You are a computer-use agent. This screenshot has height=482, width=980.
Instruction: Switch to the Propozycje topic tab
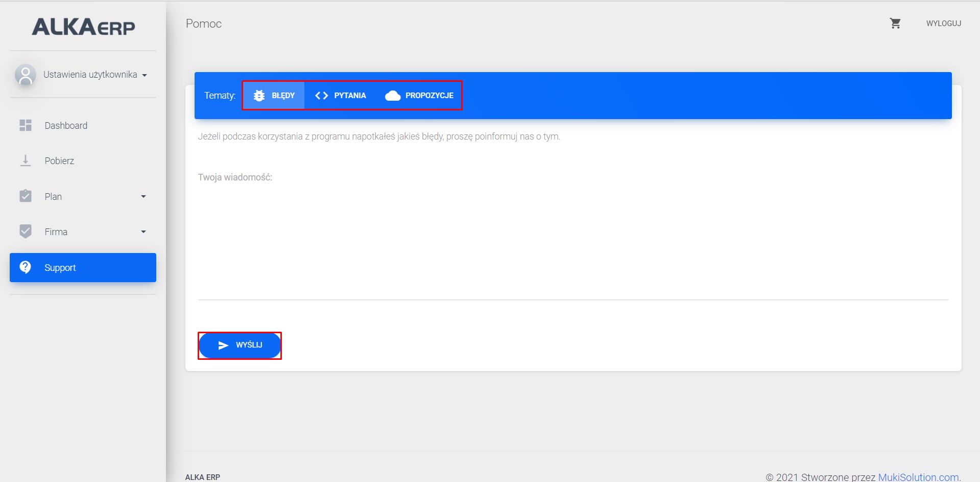419,96
